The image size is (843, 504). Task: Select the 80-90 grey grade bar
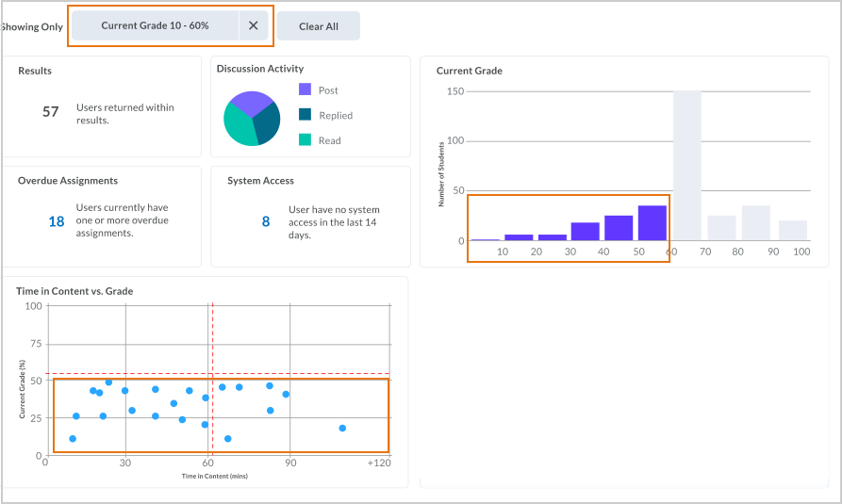755,223
